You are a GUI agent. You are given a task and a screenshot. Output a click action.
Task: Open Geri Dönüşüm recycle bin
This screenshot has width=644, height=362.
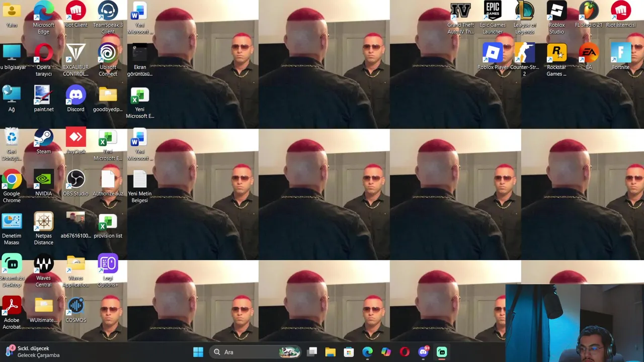pos(12,144)
